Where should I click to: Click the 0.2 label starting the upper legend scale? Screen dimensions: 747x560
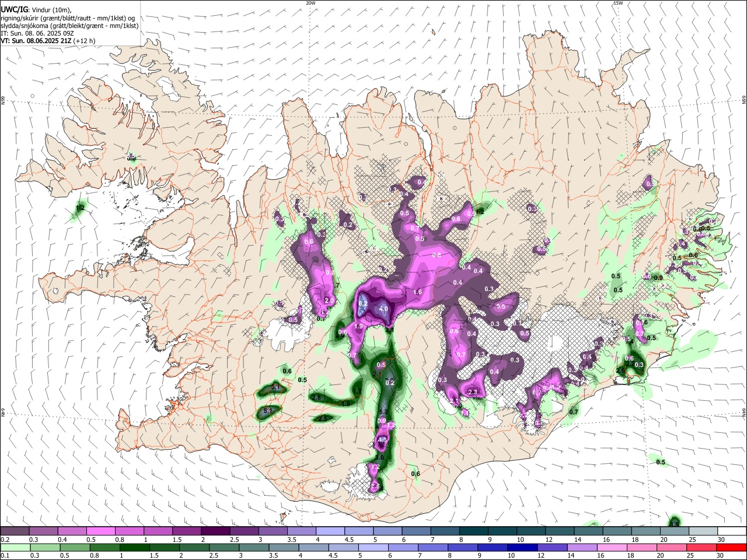pyautogui.click(x=5, y=540)
